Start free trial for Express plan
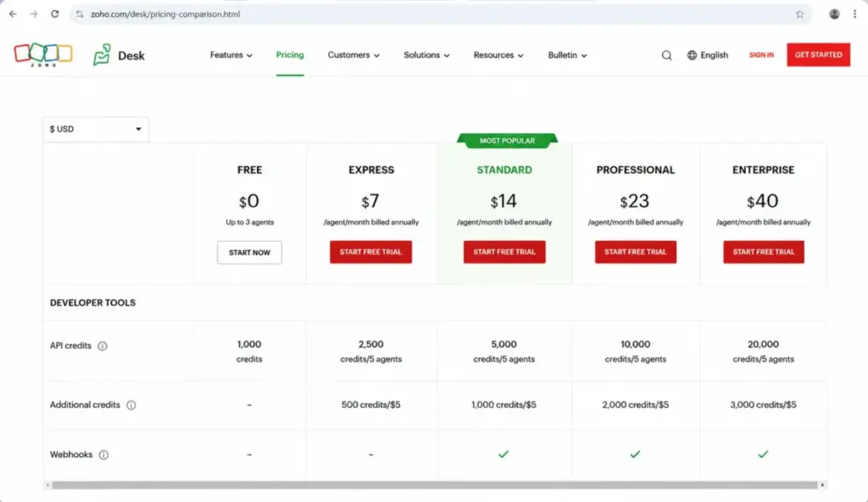 tap(370, 252)
